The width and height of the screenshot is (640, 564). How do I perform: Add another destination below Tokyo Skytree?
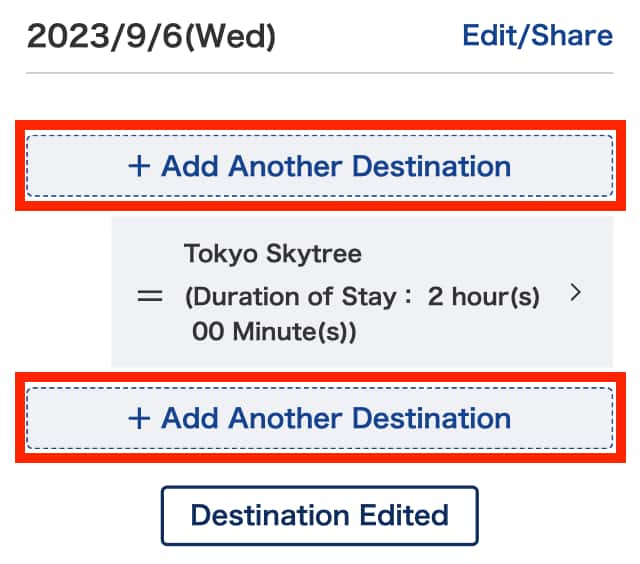319,418
